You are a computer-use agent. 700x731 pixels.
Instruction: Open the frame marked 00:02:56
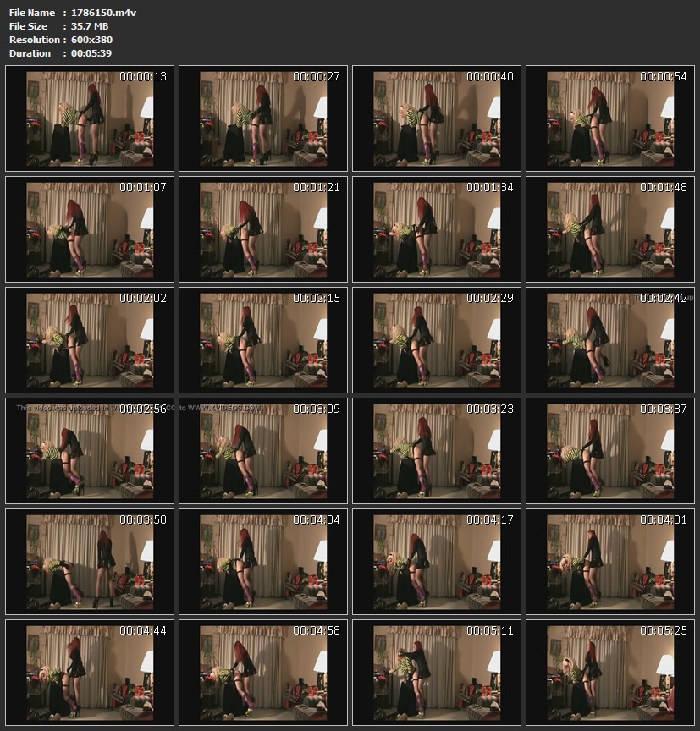point(90,450)
